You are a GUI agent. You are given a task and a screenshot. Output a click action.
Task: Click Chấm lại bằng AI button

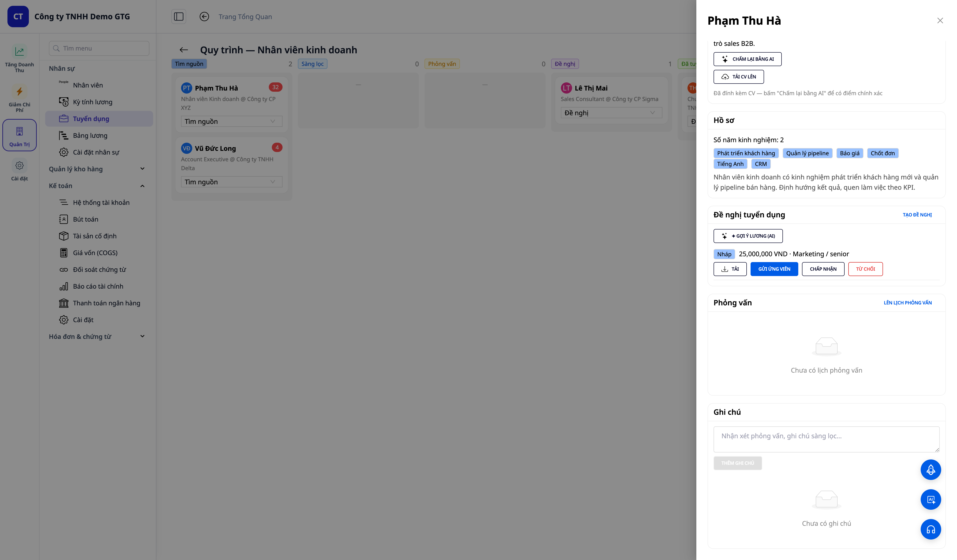747,59
